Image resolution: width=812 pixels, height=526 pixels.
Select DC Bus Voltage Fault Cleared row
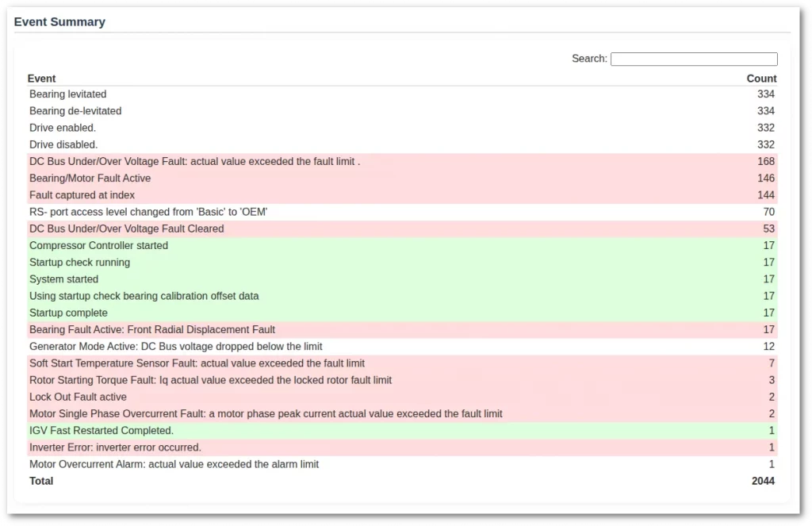pos(126,228)
